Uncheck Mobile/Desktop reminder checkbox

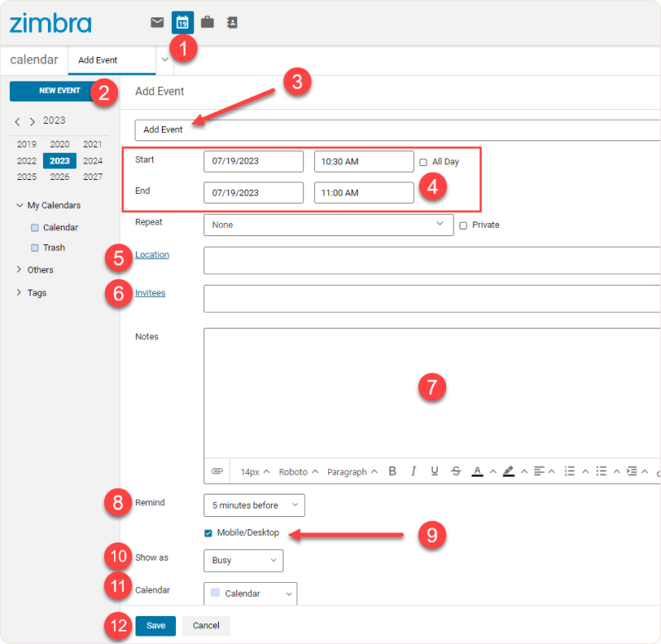point(208,533)
